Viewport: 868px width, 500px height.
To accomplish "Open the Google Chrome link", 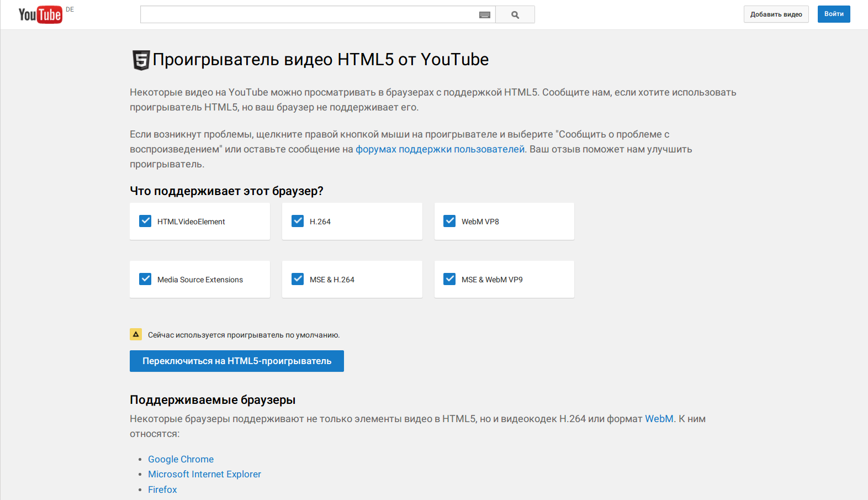I will click(181, 459).
